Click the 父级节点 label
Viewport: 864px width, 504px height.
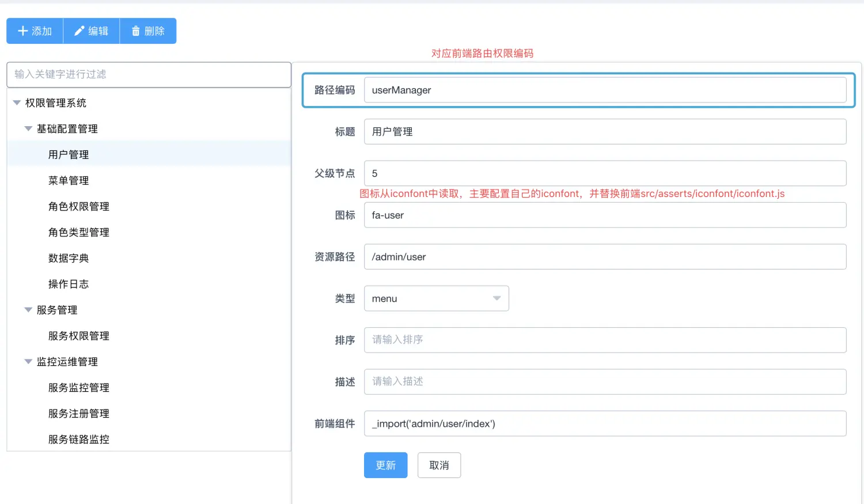pos(335,173)
